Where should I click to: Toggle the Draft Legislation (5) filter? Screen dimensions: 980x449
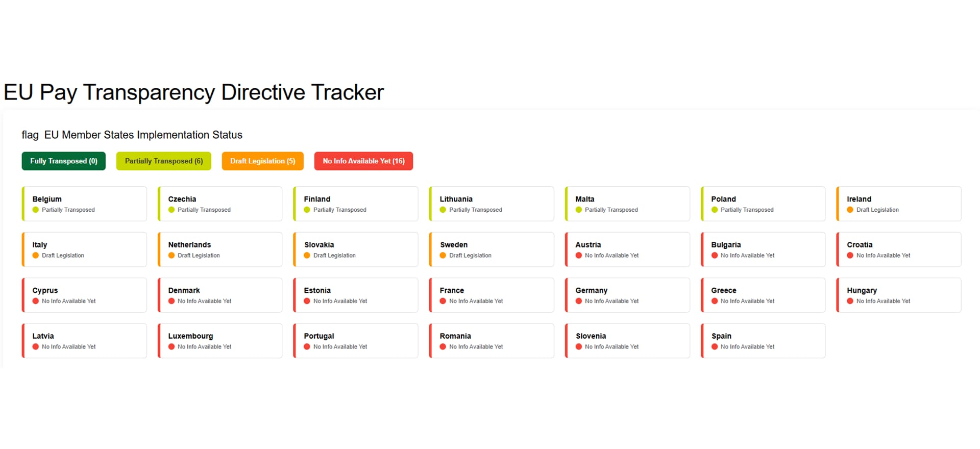coord(262,161)
